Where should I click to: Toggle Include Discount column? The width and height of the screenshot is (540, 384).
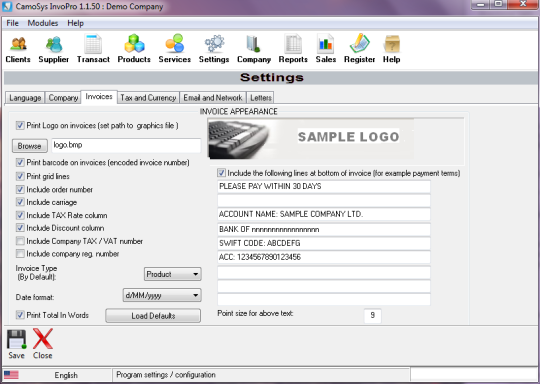coord(20,228)
